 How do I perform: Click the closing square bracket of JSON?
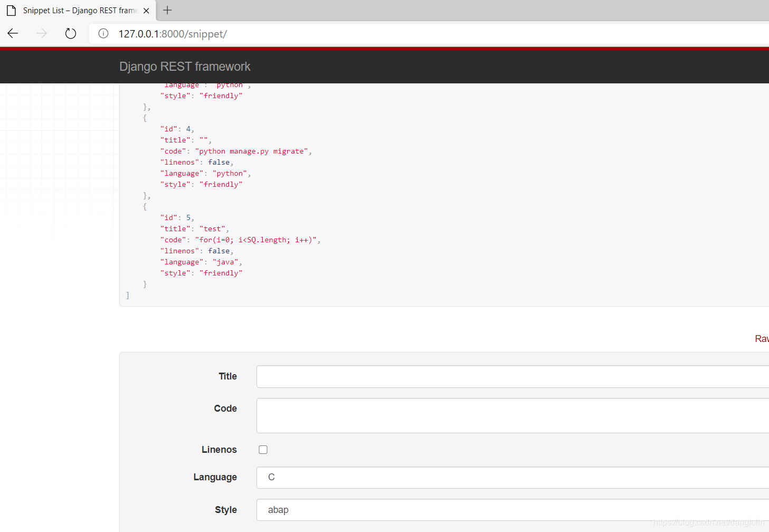click(x=127, y=296)
